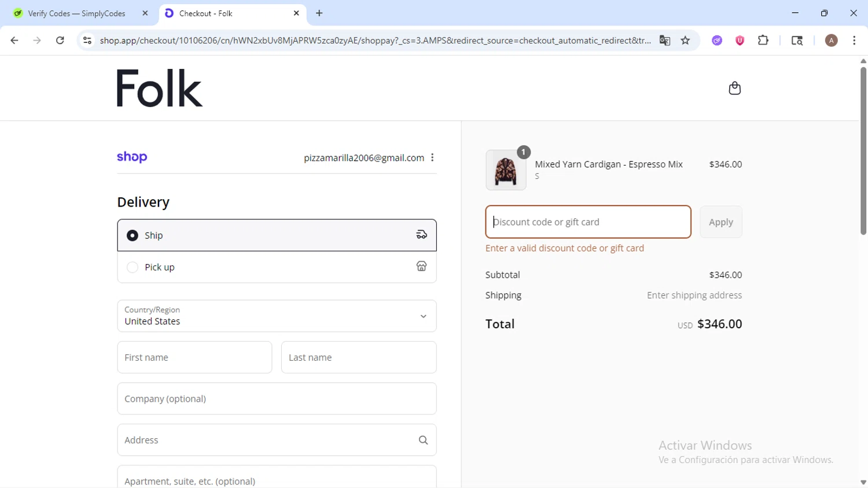Click the invalid discount code error message

pyautogui.click(x=565, y=248)
